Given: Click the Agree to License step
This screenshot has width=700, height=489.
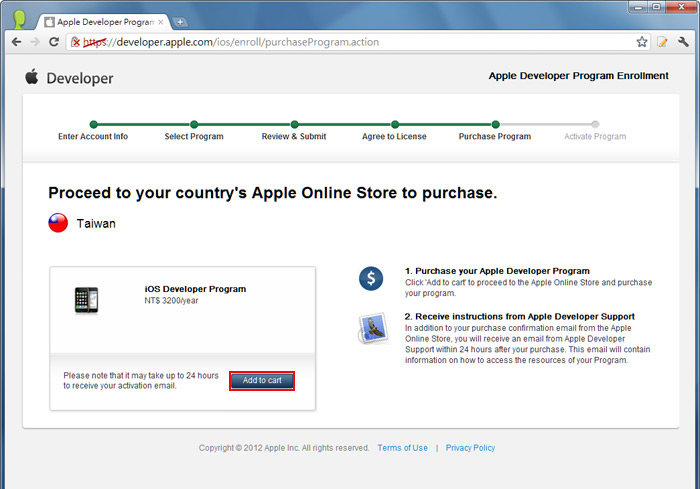Looking at the screenshot, I should tap(394, 136).
